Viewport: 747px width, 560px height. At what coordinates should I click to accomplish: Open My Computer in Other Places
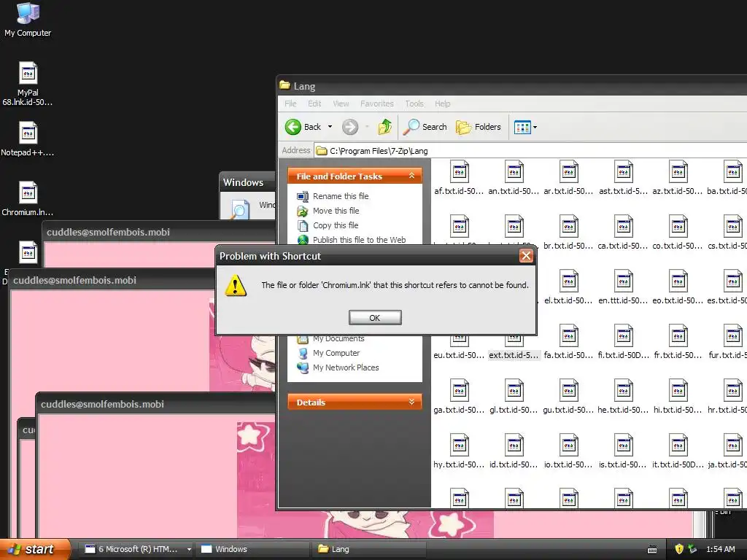point(336,353)
